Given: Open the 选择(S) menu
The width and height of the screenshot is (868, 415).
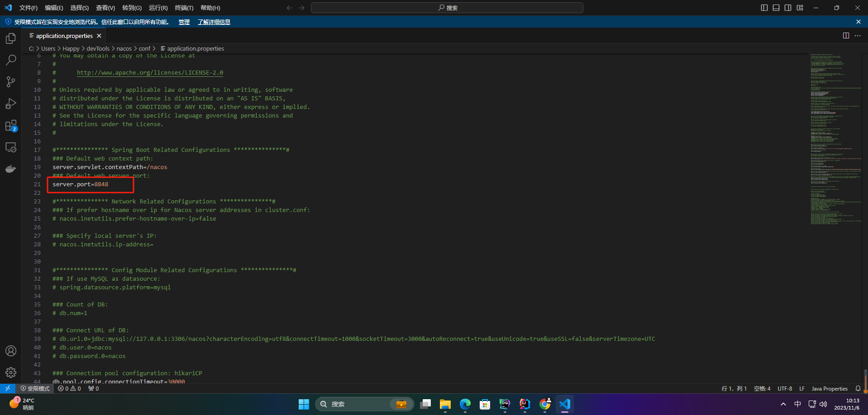Looking at the screenshot, I should click(80, 8).
